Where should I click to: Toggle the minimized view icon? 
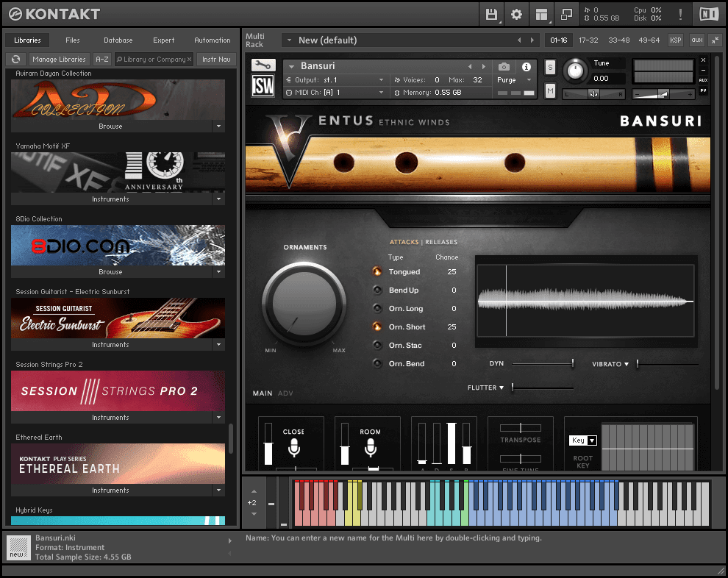tap(566, 15)
